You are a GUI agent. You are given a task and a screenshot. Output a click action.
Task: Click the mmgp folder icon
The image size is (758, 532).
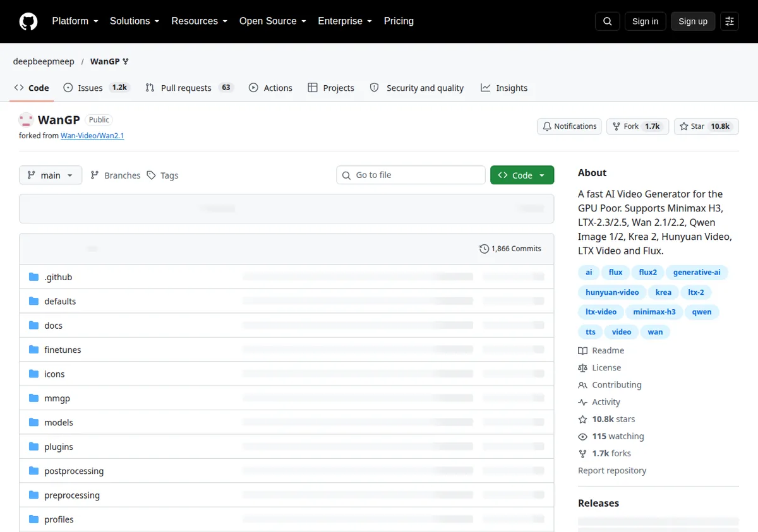[x=34, y=398]
